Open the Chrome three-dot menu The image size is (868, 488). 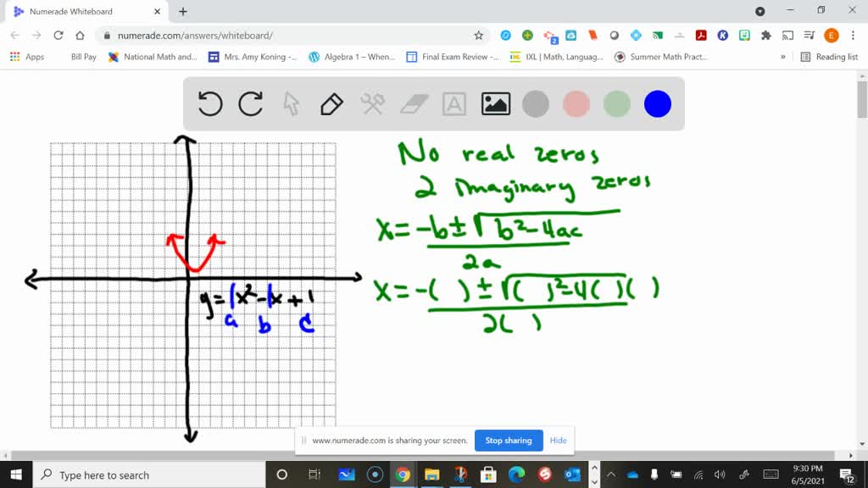click(x=853, y=37)
